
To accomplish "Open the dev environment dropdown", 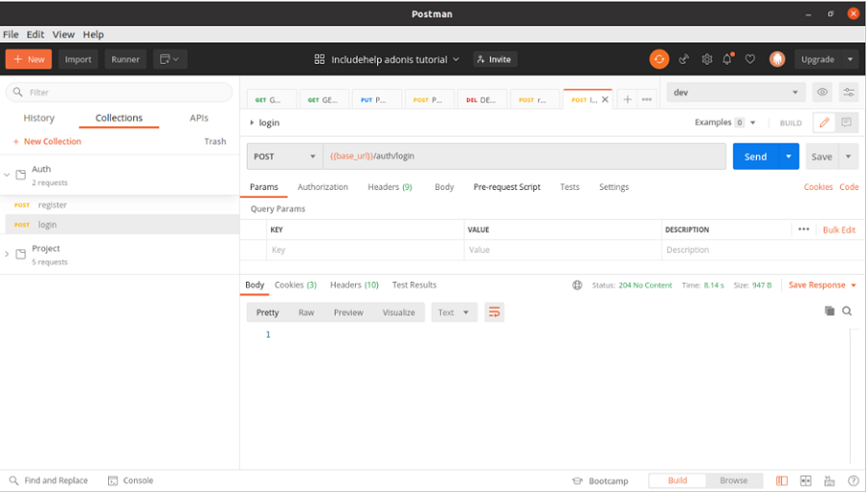I will tap(736, 93).
